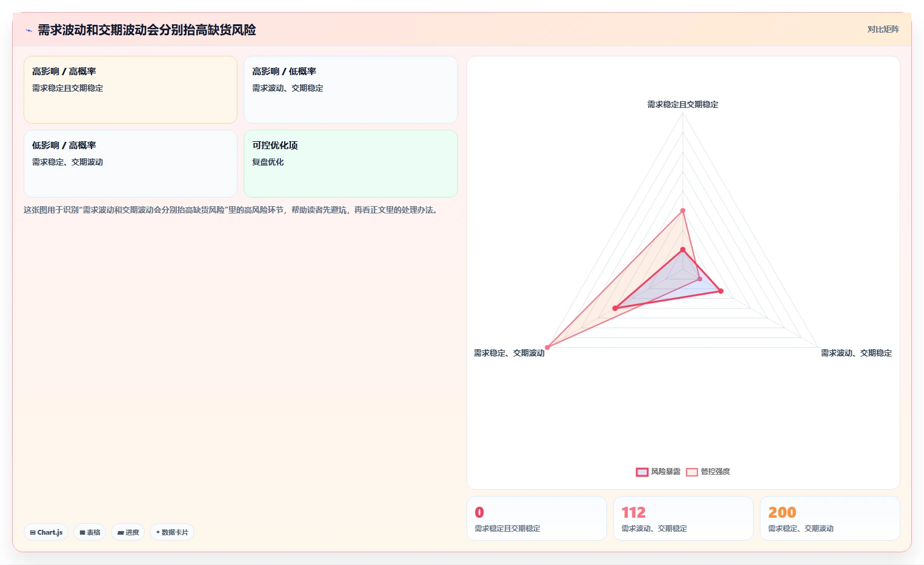Click the radar axis label 需求稳定、交期波动
The width and height of the screenshot is (924, 565).
(509, 353)
